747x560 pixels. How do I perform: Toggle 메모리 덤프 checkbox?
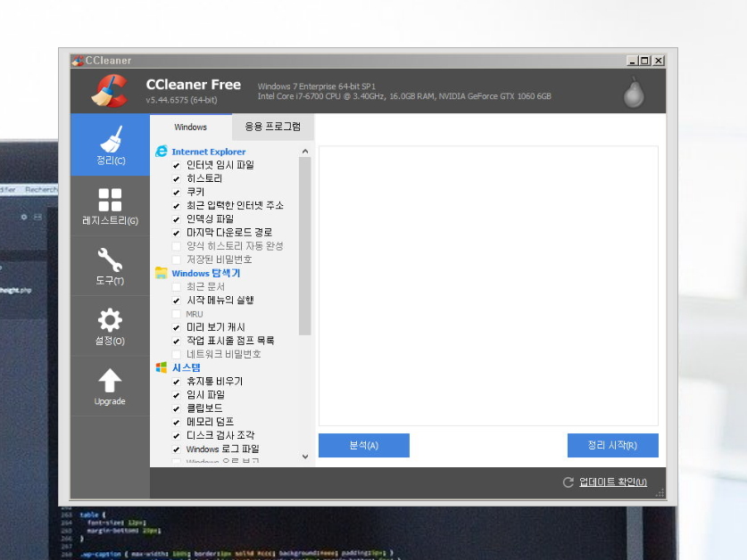coord(177,422)
